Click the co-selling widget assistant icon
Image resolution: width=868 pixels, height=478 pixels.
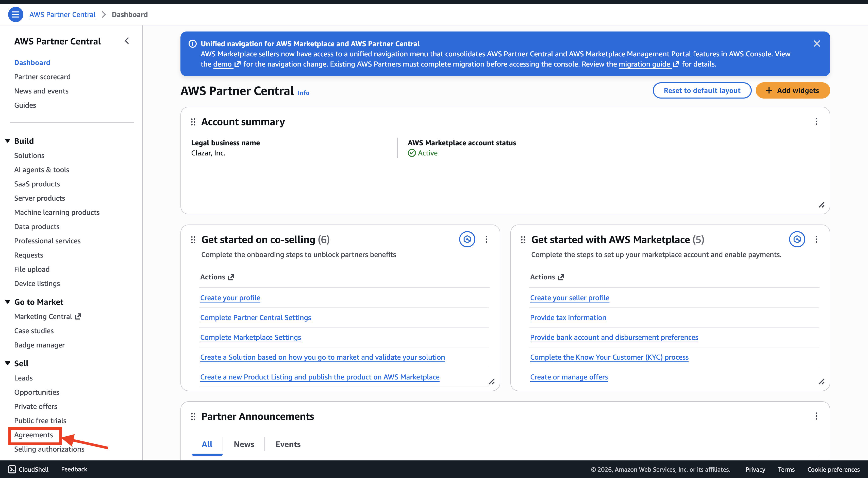pyautogui.click(x=467, y=239)
